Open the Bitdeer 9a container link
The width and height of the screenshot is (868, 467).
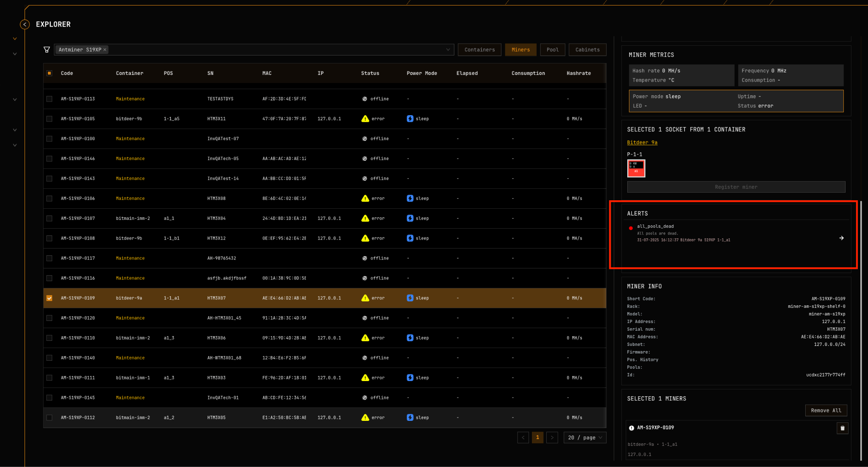tap(642, 142)
